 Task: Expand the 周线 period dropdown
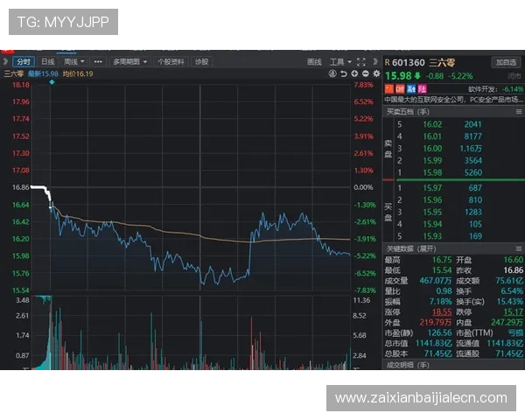click(x=73, y=62)
